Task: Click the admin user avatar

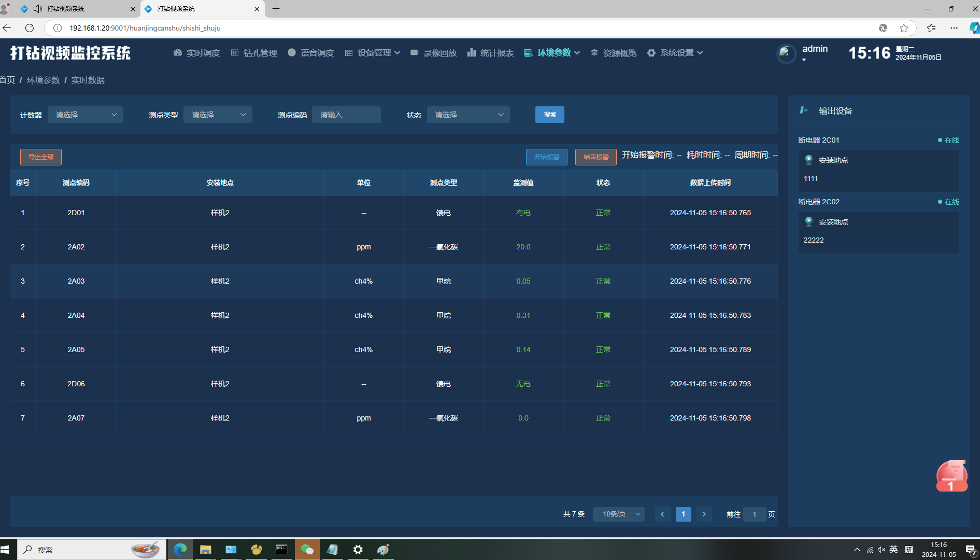Action: (x=786, y=53)
